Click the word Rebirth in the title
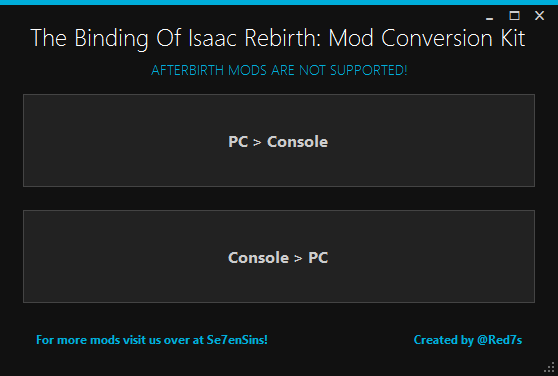Screen dimensions: 558x376 click(x=284, y=38)
